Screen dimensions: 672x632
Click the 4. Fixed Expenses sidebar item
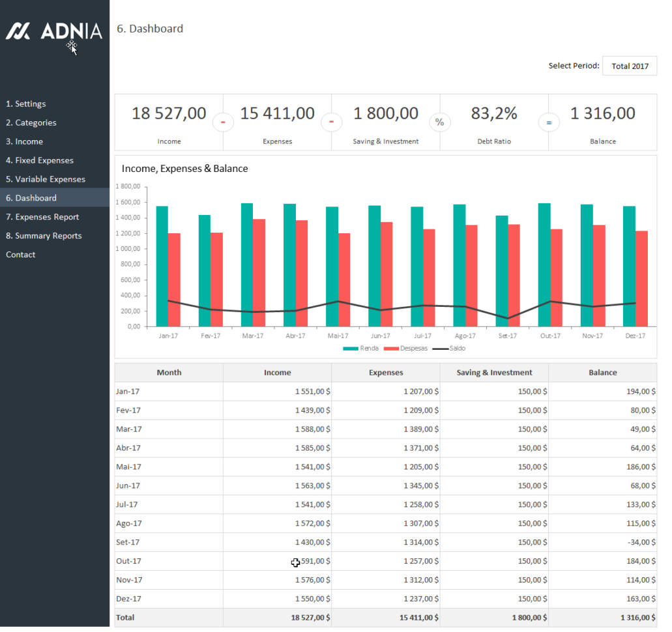coord(40,160)
